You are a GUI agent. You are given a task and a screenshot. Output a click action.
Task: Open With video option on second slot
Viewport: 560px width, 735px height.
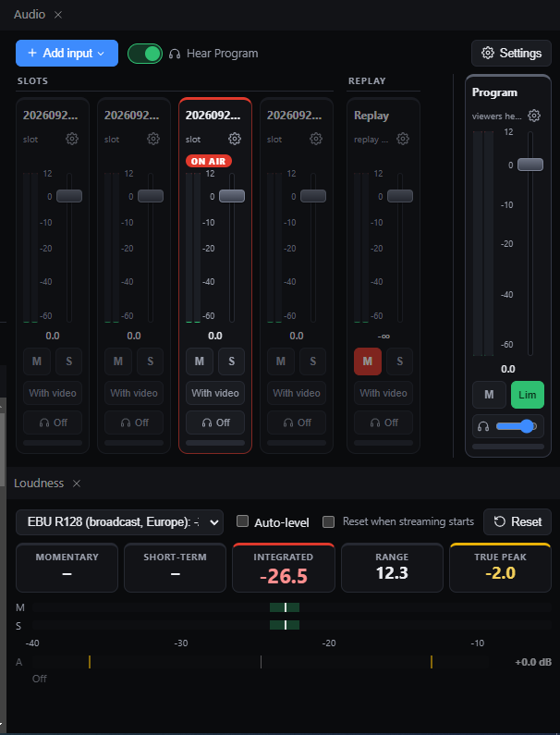[134, 393]
